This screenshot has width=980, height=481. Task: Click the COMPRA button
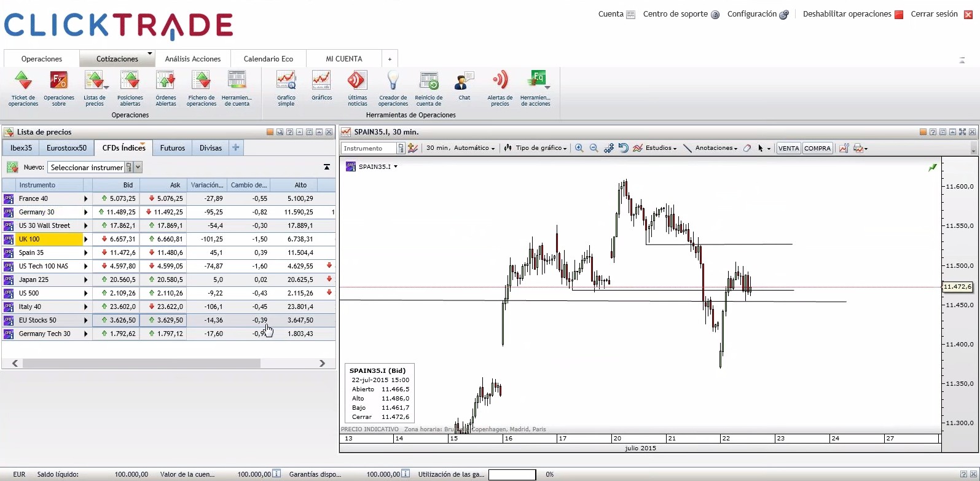tap(818, 148)
